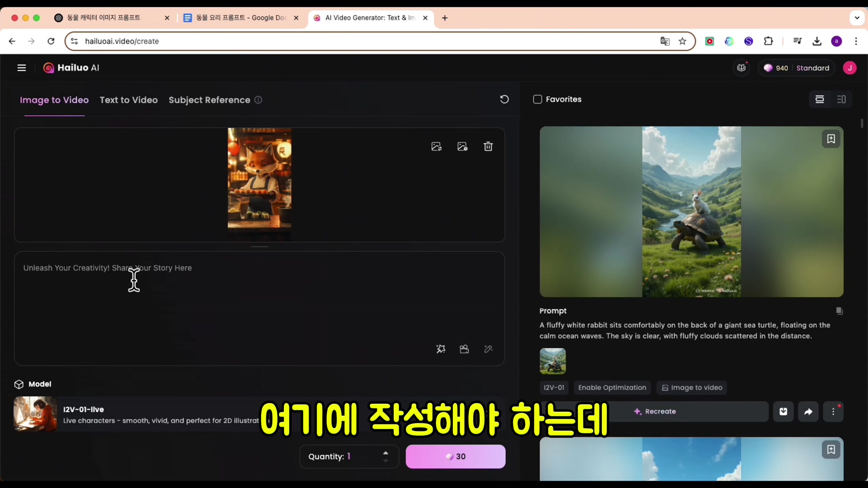The image size is (868, 488).
Task: Open the browser extensions puzzle icon
Action: 768,41
